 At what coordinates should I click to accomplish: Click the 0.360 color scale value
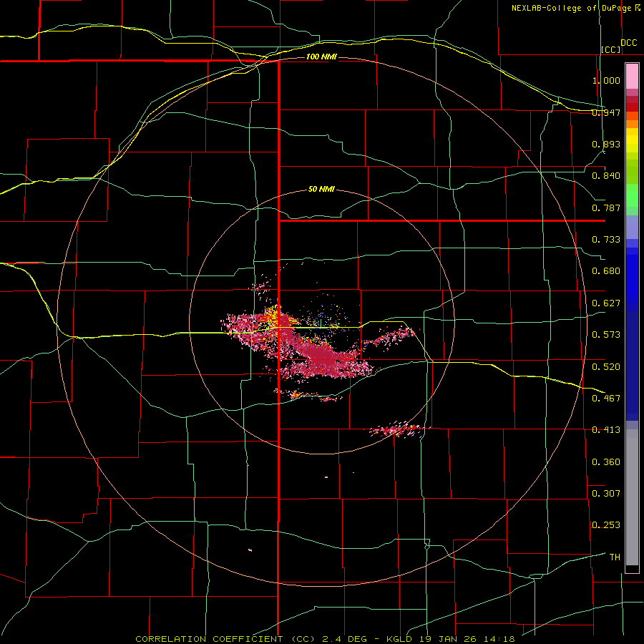pyautogui.click(x=606, y=462)
